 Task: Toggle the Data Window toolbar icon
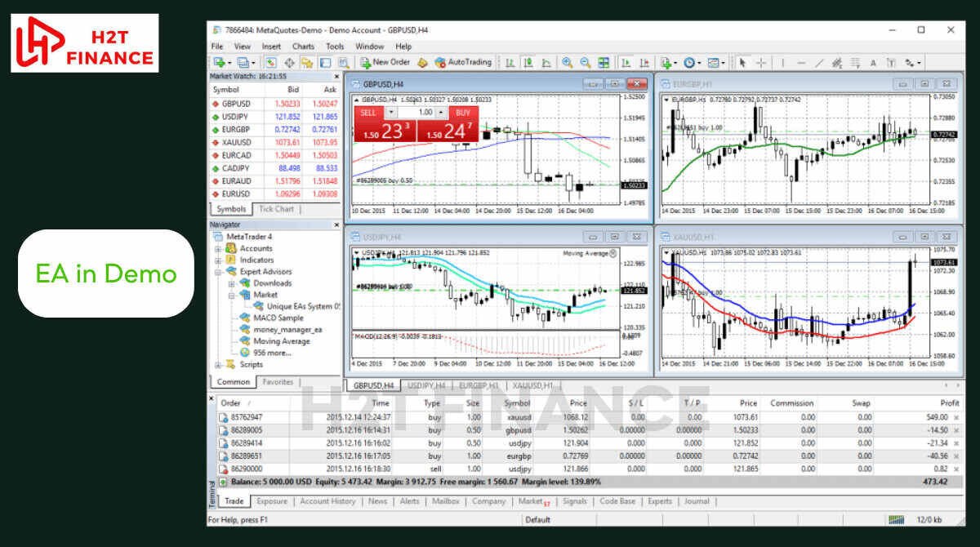[288, 62]
